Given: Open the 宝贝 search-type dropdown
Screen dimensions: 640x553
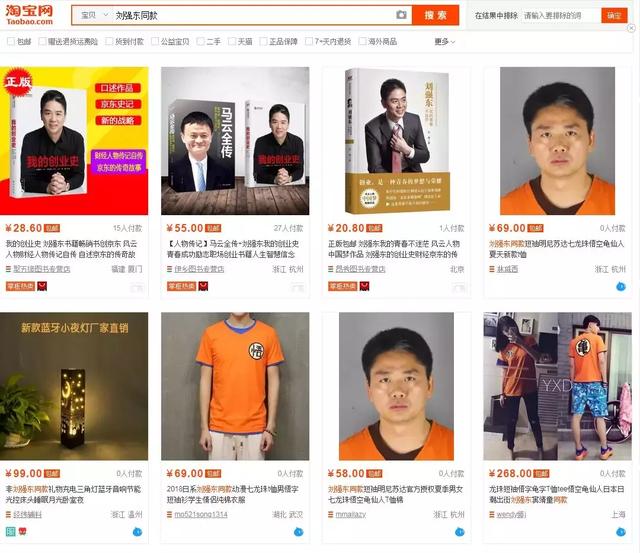Looking at the screenshot, I should (93, 15).
